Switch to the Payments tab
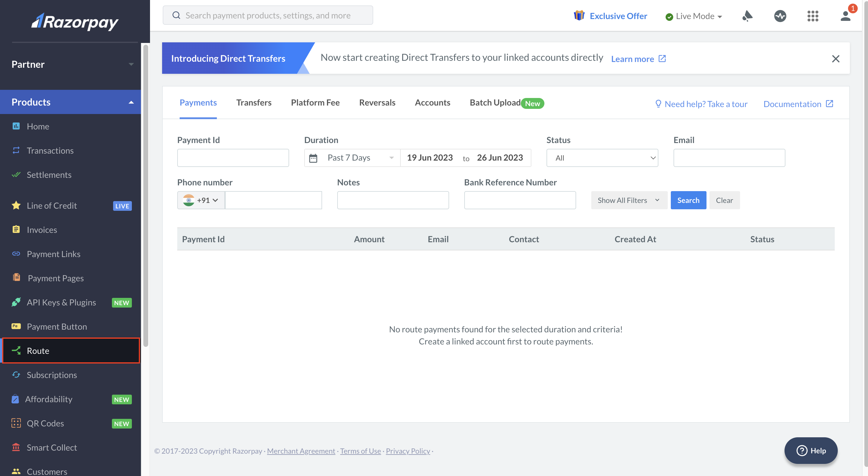Screen dimensions: 868x476 (x=198, y=103)
